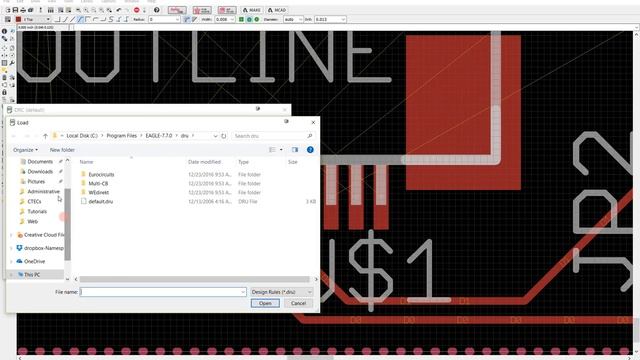The image size is (640, 360).
Task: Click EAGLE-7.7.0 in address breadcrumb
Action: [159, 136]
